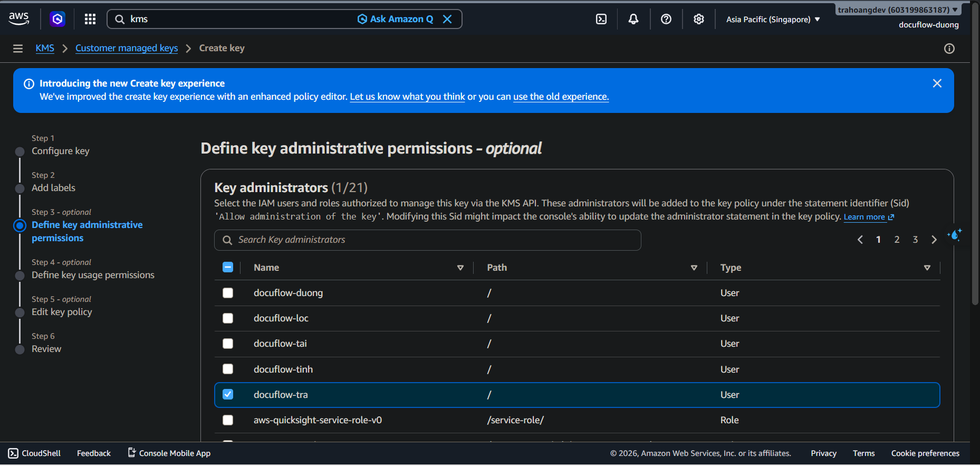Open the notifications bell
The image size is (980, 466).
coord(633,19)
